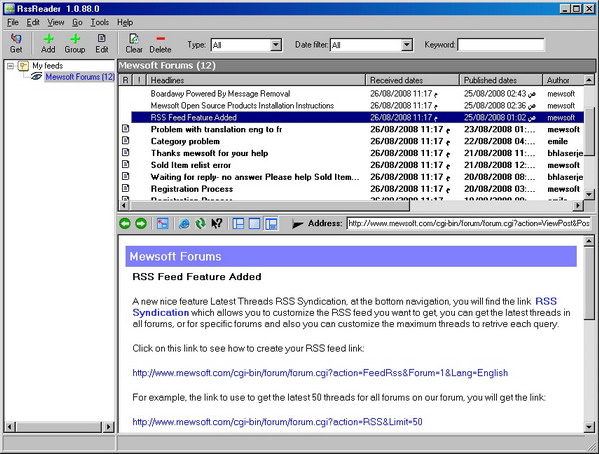This screenshot has width=599, height=454.
Task: Open the FeedRss&Forum=1 URL link
Action: [x=320, y=373]
